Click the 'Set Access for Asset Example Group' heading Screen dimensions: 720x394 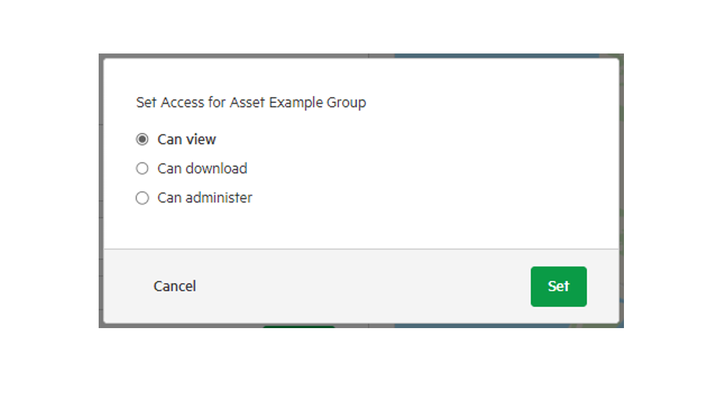pyautogui.click(x=251, y=102)
